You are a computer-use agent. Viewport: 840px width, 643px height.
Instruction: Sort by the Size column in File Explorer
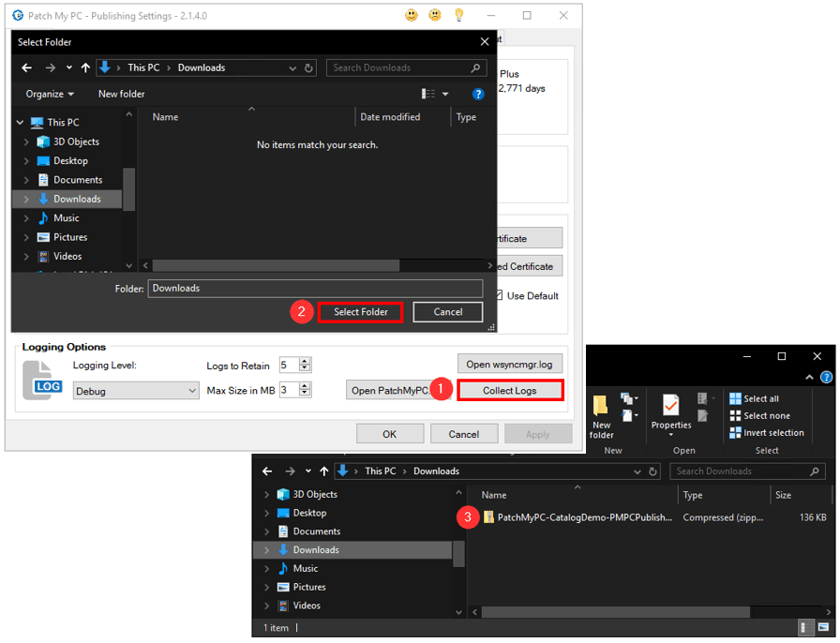(783, 495)
